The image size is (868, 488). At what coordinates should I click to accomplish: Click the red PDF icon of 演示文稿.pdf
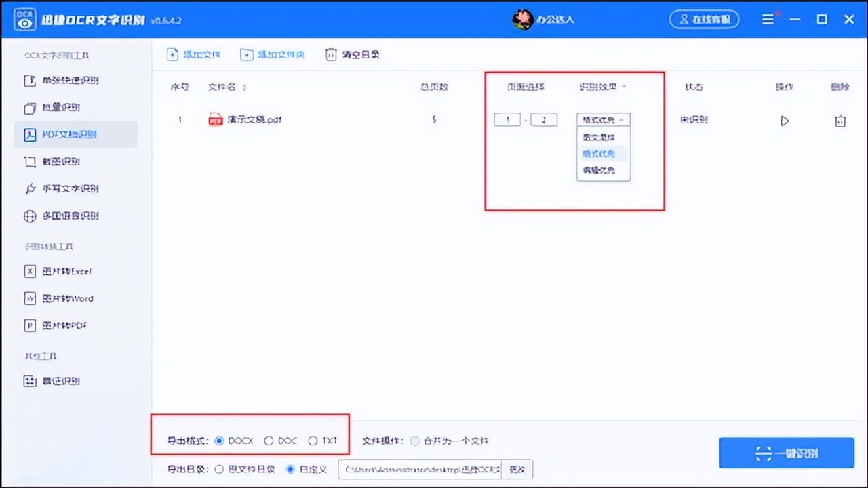tap(216, 120)
